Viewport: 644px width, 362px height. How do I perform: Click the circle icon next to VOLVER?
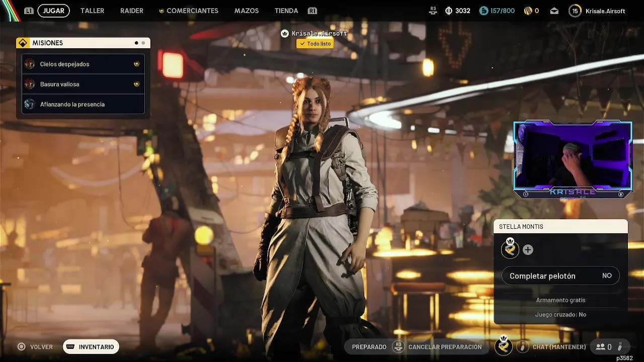pos(21,346)
